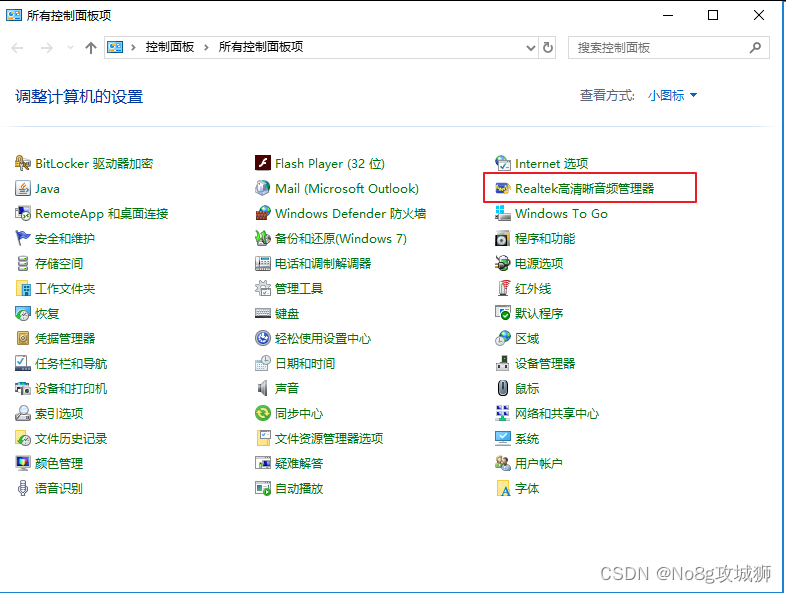Click the Mail (Microsoft Outlook) icon

[263, 188]
